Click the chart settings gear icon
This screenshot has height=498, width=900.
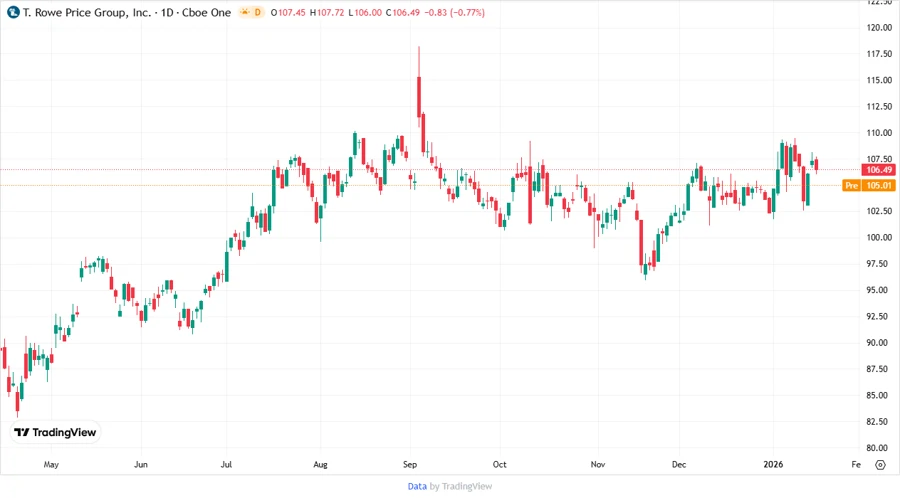[880, 465]
